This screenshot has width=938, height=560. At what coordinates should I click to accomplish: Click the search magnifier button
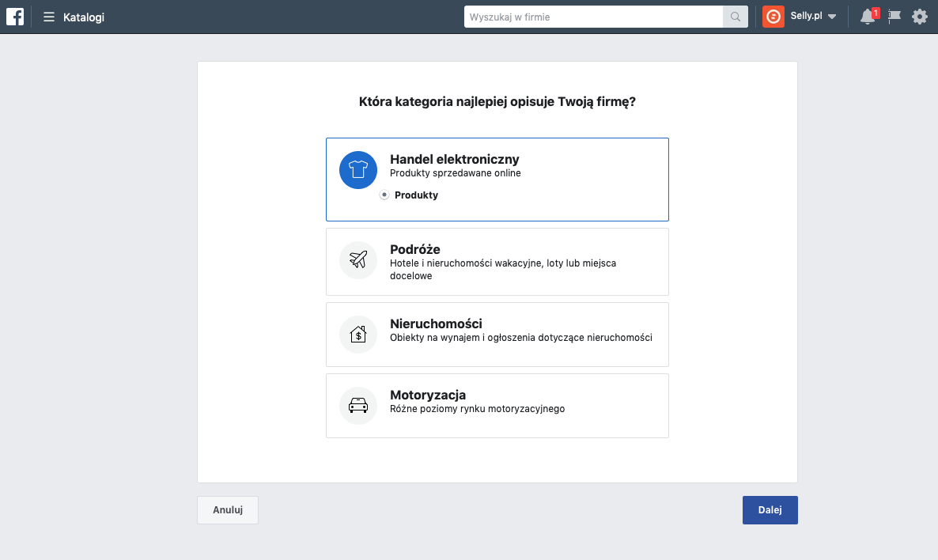736,17
